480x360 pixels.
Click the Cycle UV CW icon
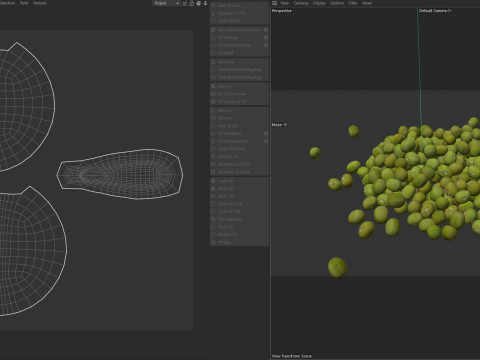pos(213,212)
